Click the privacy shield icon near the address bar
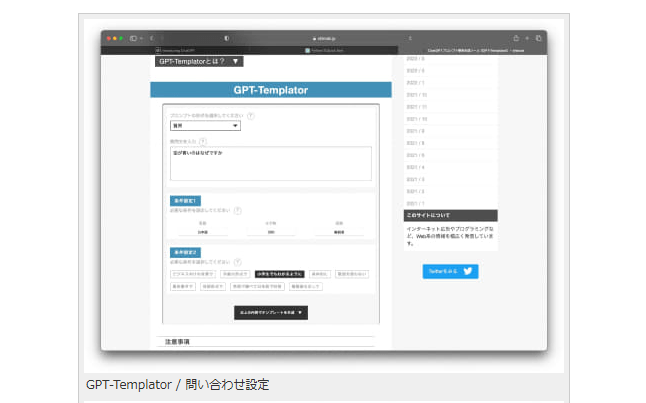 coord(227,38)
